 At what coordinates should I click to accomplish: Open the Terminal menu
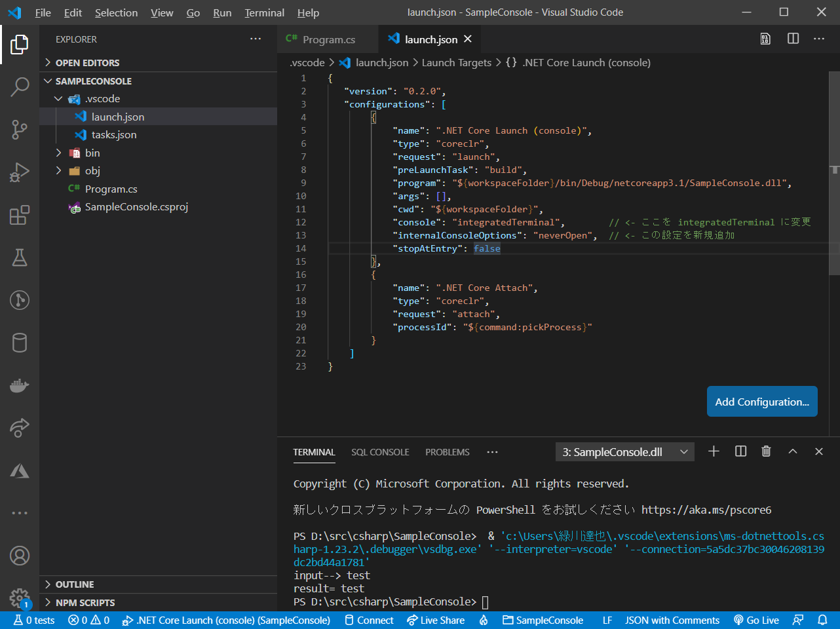pyautogui.click(x=265, y=12)
